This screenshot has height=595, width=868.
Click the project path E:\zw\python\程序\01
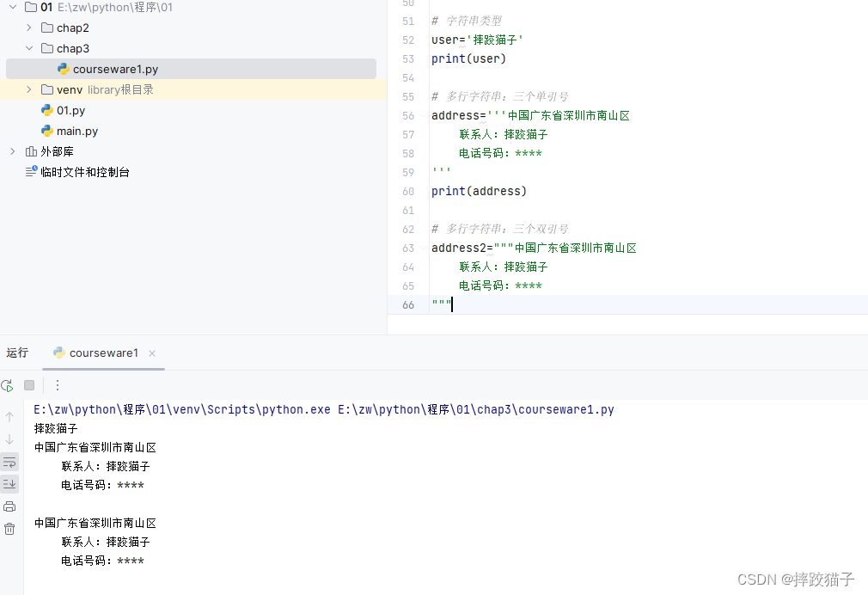tap(115, 7)
